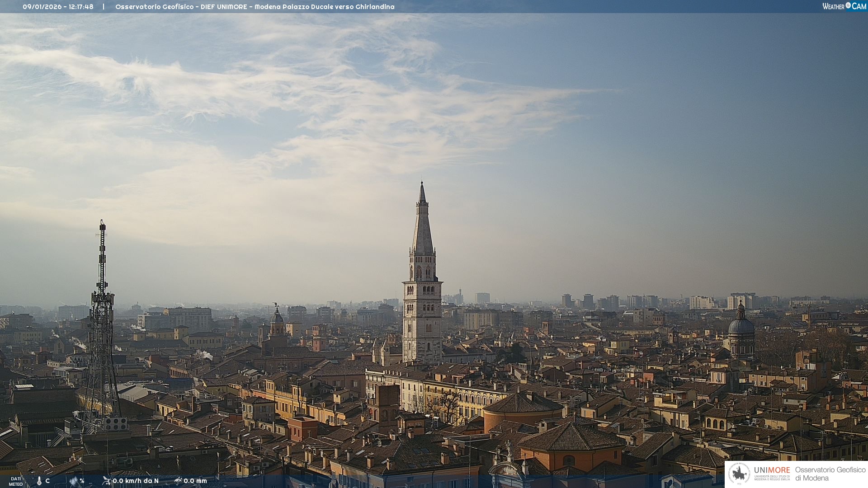This screenshot has height=488, width=868.
Task: Click the WeatherCam logo
Action: [x=844, y=6]
